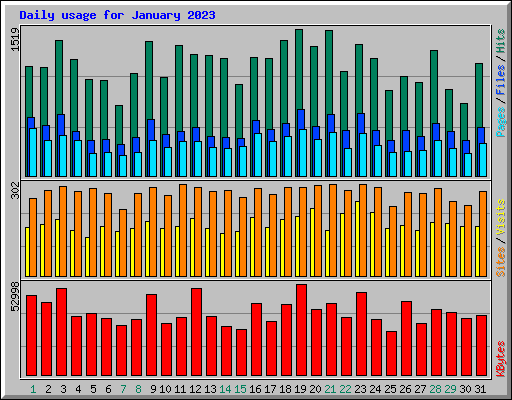512x400 pixels.
Task: Select the red KBytes bar for day 25
Action: [x=391, y=354]
